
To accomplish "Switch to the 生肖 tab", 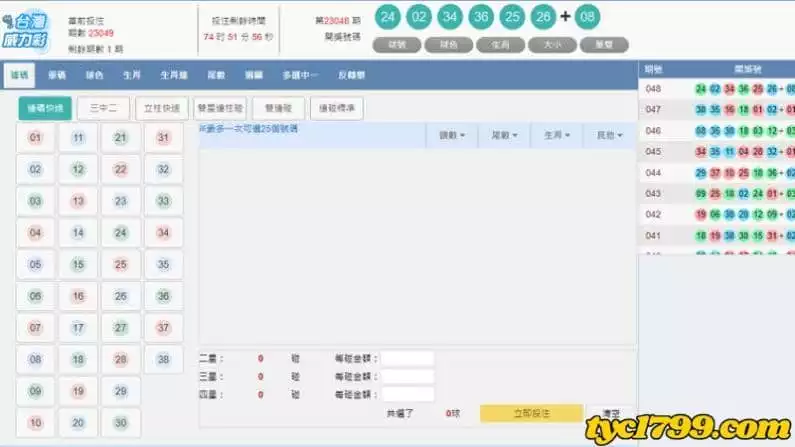I will click(131, 75).
